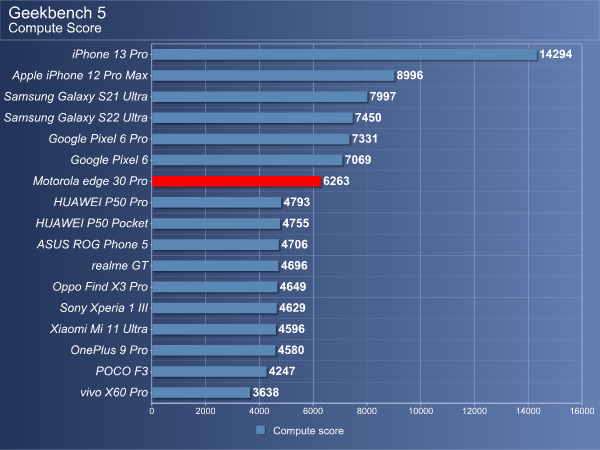The width and height of the screenshot is (600, 450).
Task: Click the x-axis tick label 14000
Action: coord(528,411)
